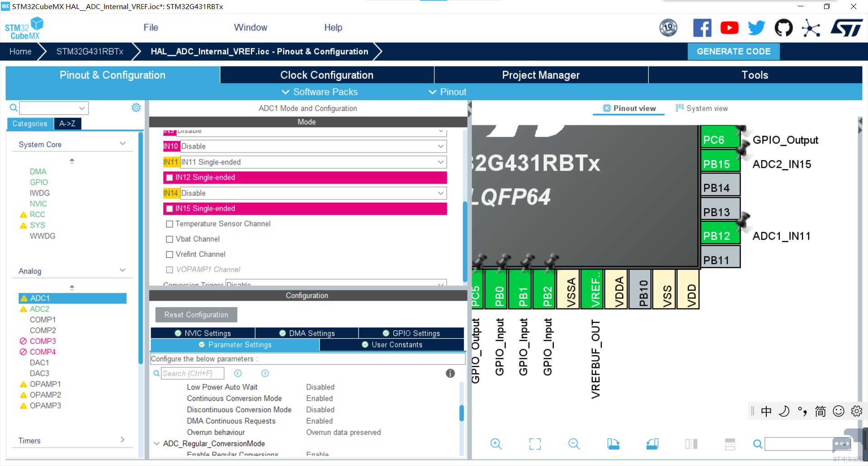Enable the Temperature Sensor Channel checkbox
868x466 pixels.
pos(170,224)
